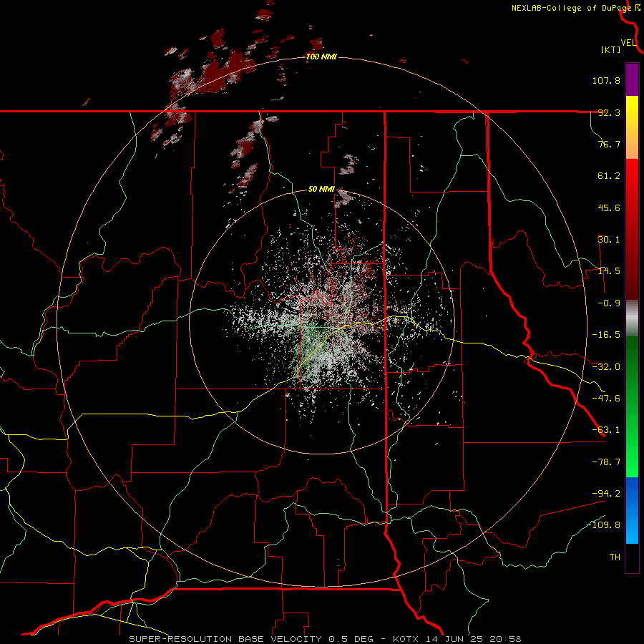The image size is (644, 644).
Task: Click the NEXLAB-College of DuPage credit text
Action: 572,8
